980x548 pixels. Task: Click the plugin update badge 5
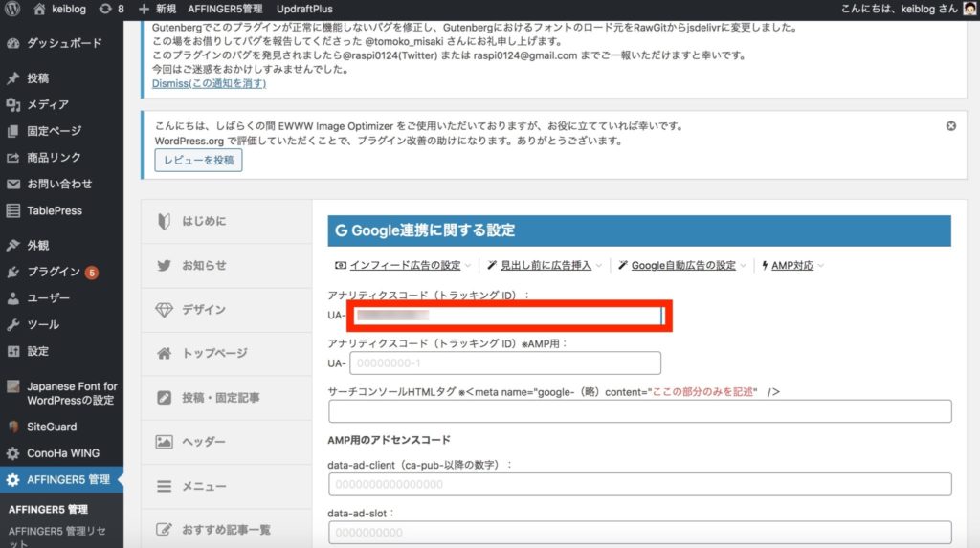click(x=91, y=273)
